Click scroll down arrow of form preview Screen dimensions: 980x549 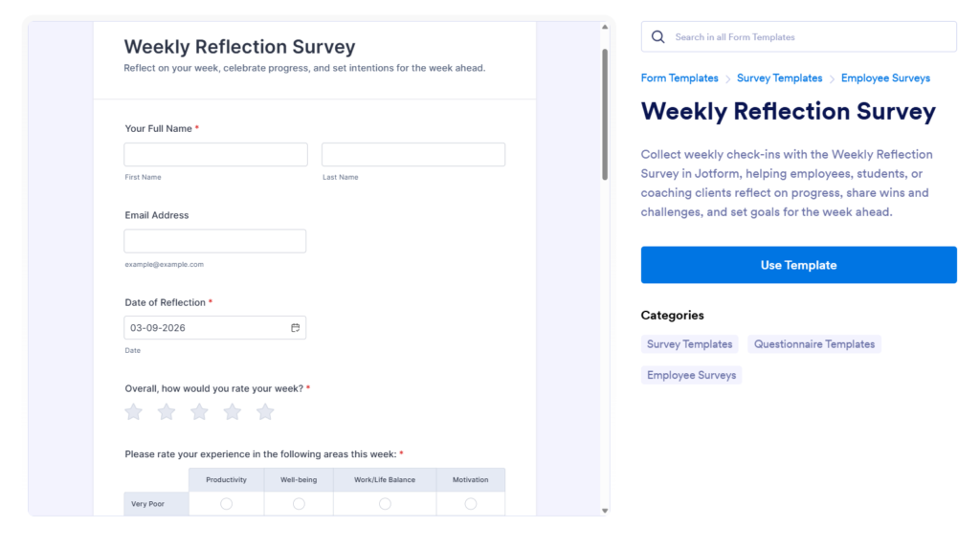(x=604, y=511)
